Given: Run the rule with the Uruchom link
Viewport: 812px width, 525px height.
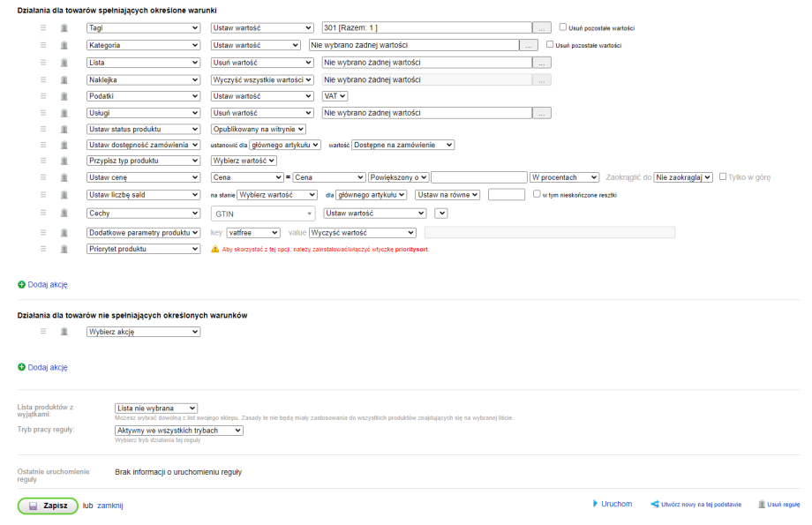Looking at the screenshot, I should point(615,504).
